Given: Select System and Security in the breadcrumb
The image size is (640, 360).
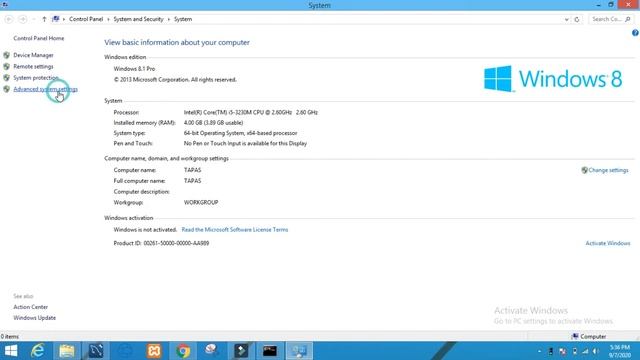Looking at the screenshot, I should tap(138, 19).
